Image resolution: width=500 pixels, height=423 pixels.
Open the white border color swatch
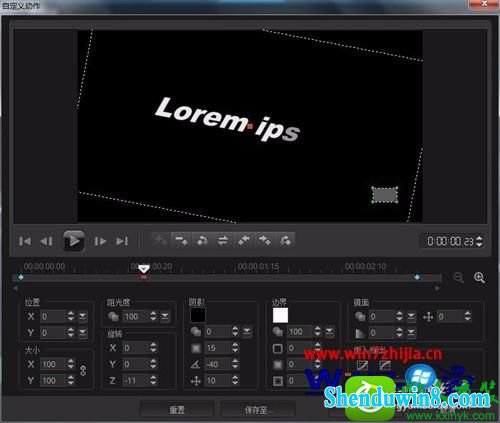(280, 315)
